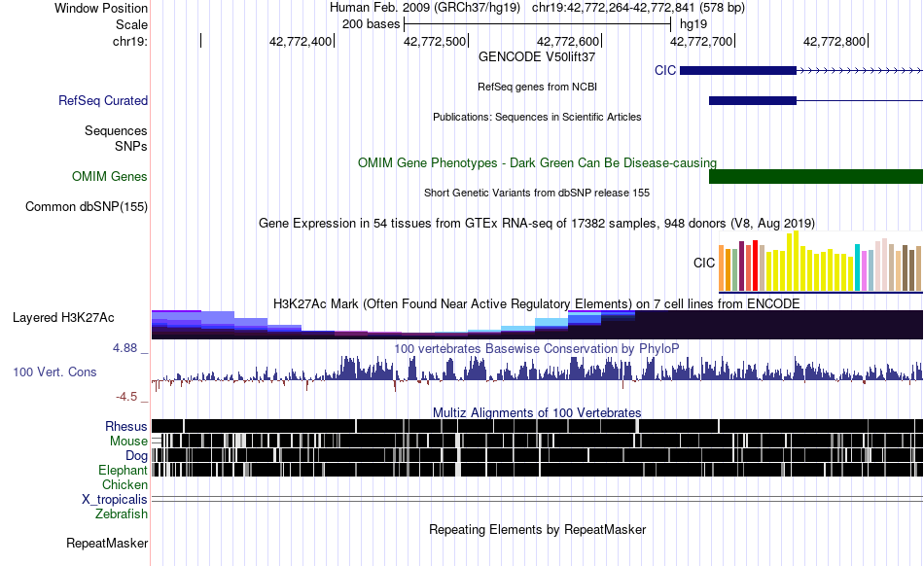Open the GTEx CIC expression bar chart
Image resolution: width=924 pixels, height=566 pixels.
pos(820,262)
